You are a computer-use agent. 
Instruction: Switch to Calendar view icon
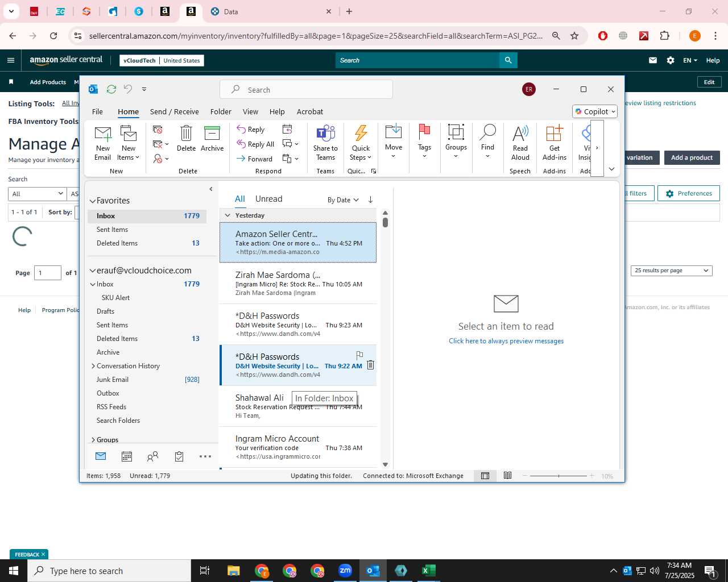click(x=127, y=456)
